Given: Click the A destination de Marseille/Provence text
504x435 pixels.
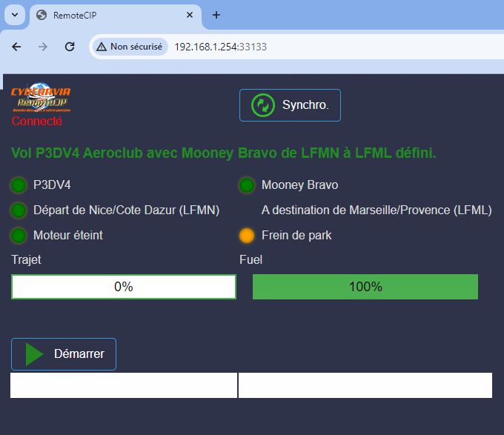Looking at the screenshot, I should coord(377,210).
